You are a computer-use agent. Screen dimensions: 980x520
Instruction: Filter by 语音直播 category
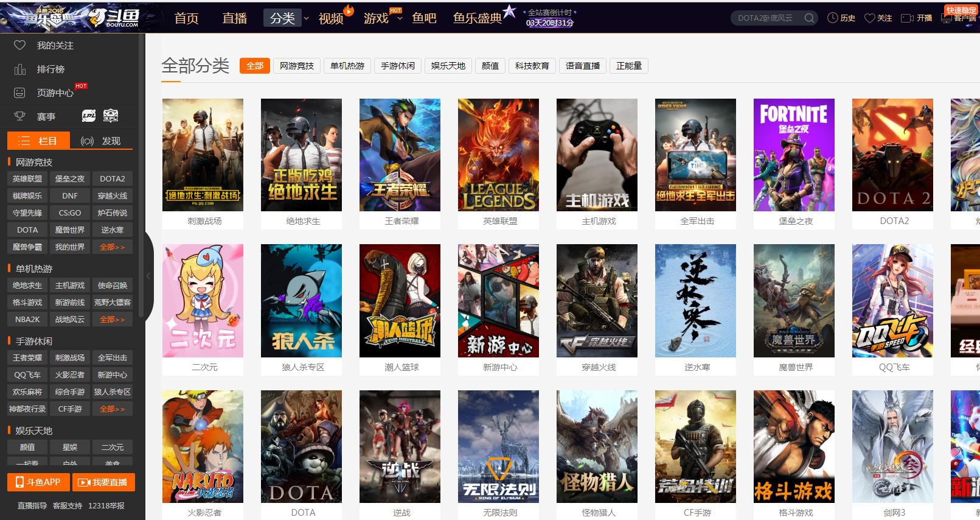click(583, 66)
